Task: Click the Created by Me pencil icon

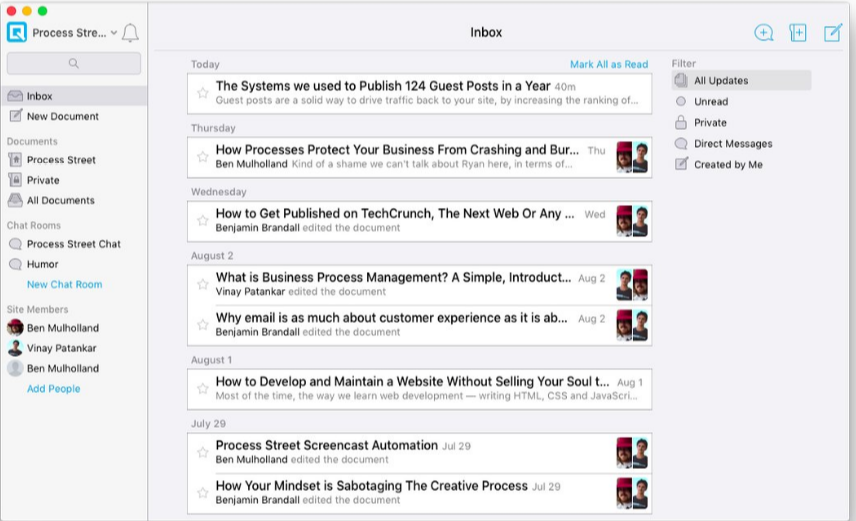Action: coord(681,163)
